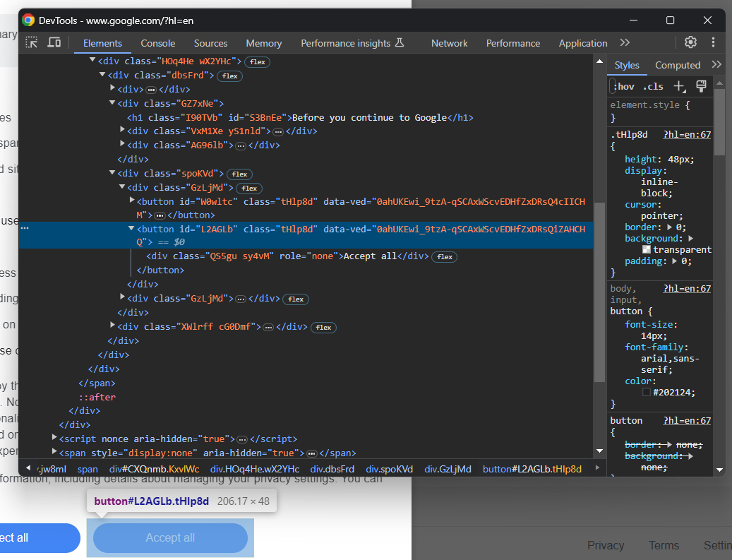Toggle the computed styles sidebar icon

coord(701,86)
